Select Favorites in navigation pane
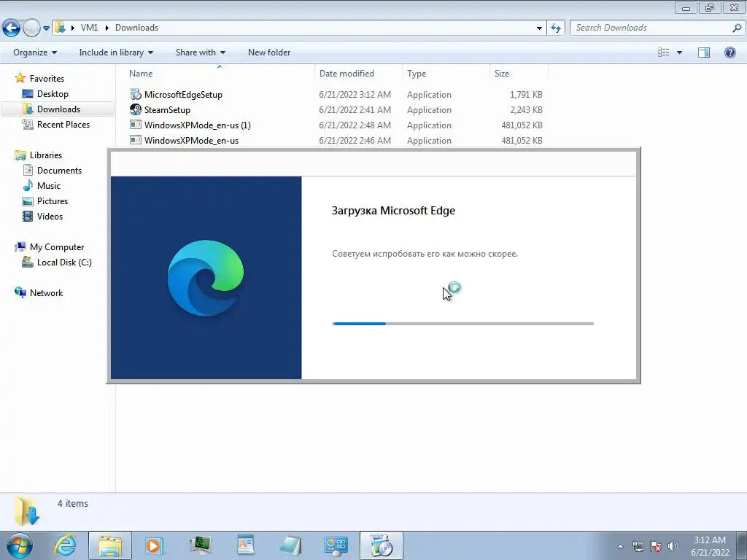 point(47,79)
